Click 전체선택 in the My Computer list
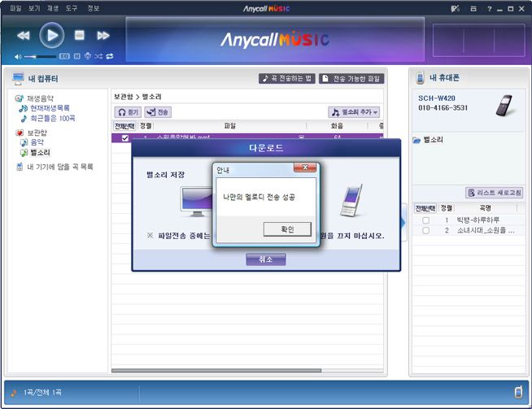The width and height of the screenshot is (532, 409). tap(124, 126)
